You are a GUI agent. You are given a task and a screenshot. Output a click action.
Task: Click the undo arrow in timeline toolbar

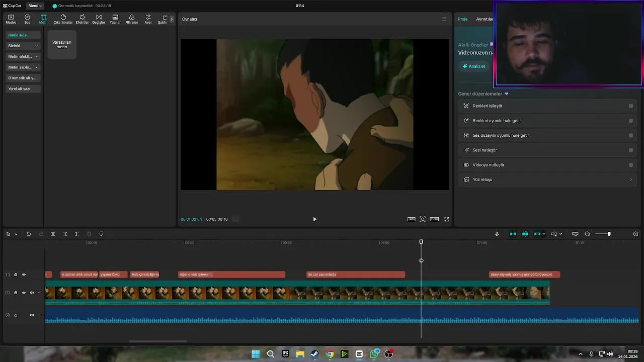[x=29, y=234]
